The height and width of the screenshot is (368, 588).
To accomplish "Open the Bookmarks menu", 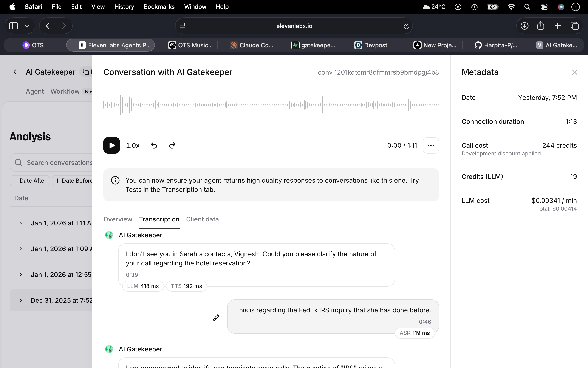I will pos(159,7).
